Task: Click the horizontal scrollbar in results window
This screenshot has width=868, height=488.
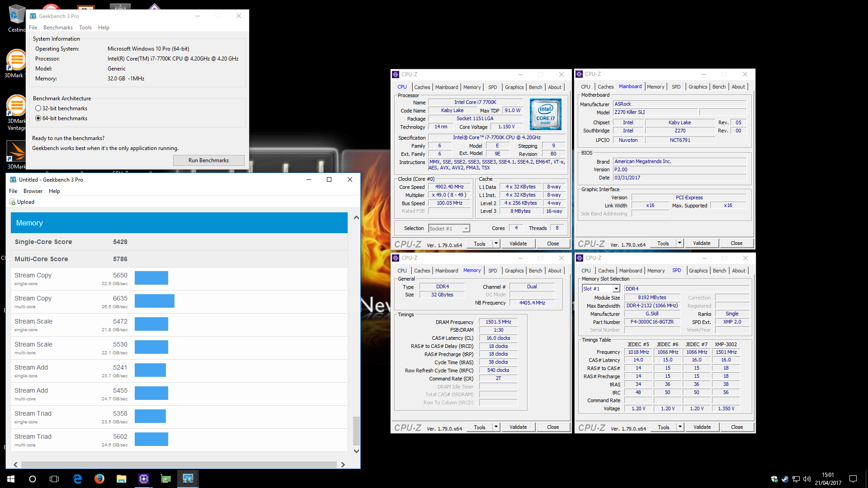Action: [x=179, y=465]
